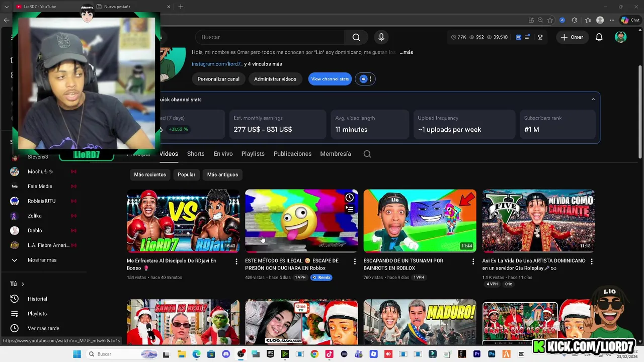Click the vidIQ icon in YouTube header stats

pyautogui.click(x=519, y=37)
